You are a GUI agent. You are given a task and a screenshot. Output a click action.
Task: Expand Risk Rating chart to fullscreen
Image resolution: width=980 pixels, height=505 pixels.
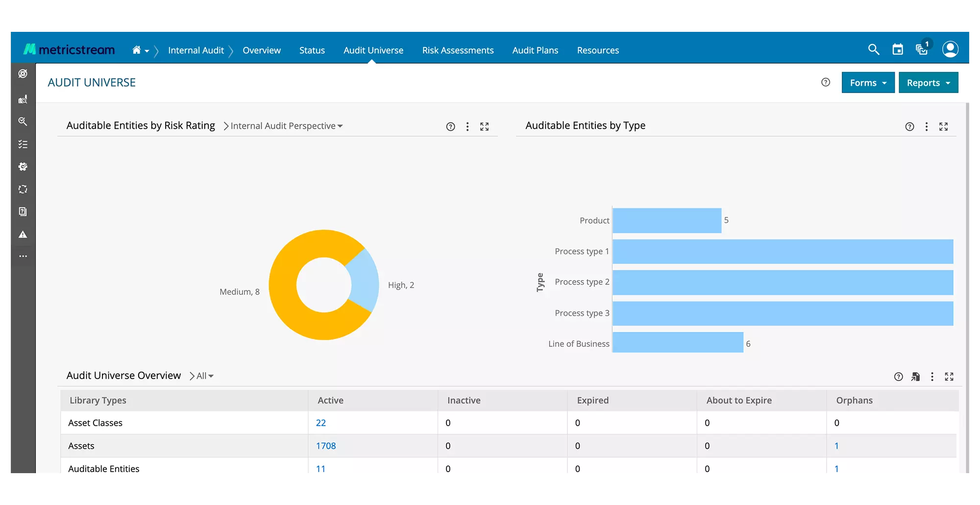(485, 127)
